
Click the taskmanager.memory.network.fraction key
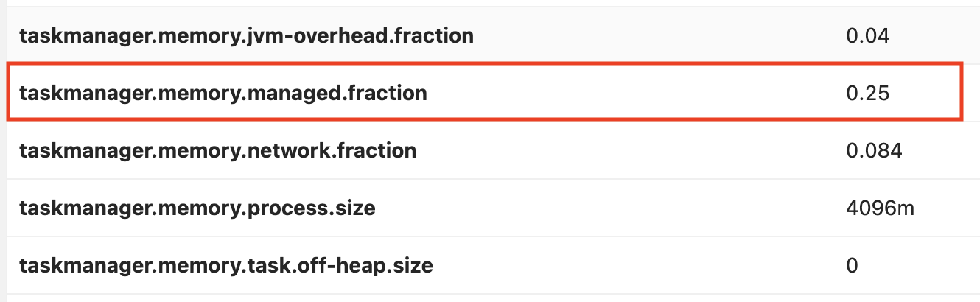pos(218,150)
